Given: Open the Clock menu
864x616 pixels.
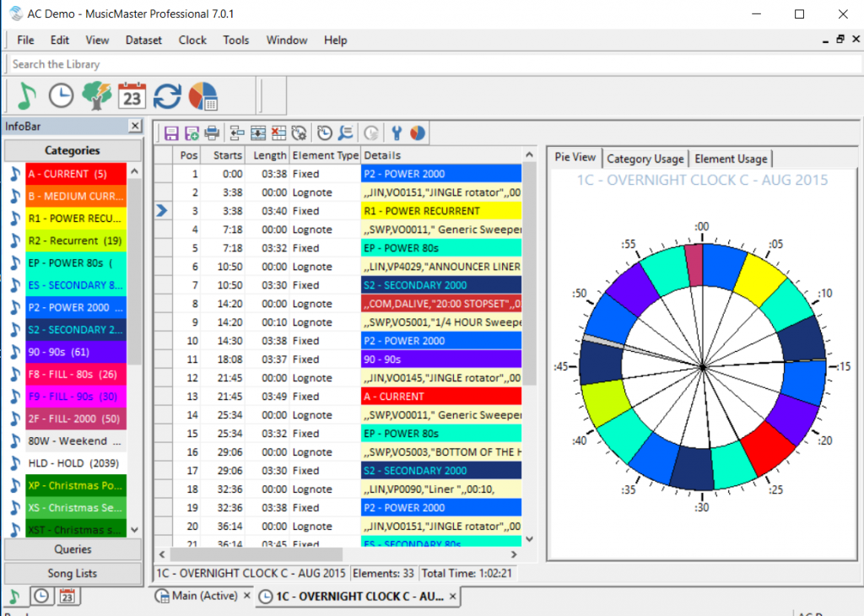Looking at the screenshot, I should coord(192,40).
